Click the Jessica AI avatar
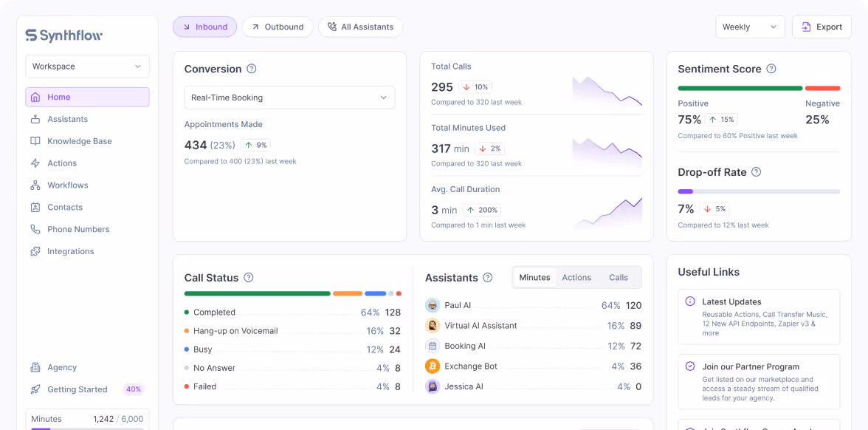This screenshot has height=430, width=868. click(433, 386)
